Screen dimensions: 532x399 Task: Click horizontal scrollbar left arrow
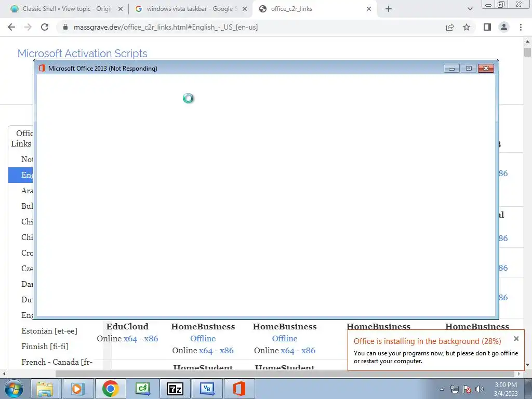(4, 374)
